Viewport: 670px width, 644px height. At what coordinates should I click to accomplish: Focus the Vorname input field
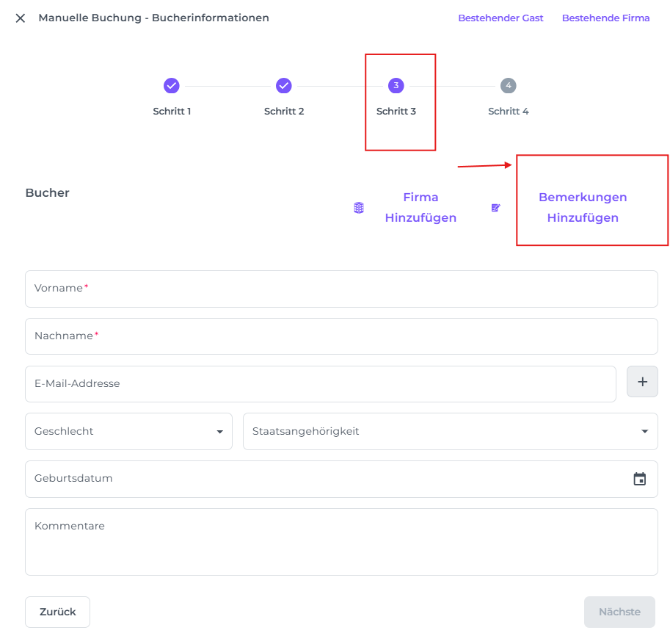[x=341, y=289]
